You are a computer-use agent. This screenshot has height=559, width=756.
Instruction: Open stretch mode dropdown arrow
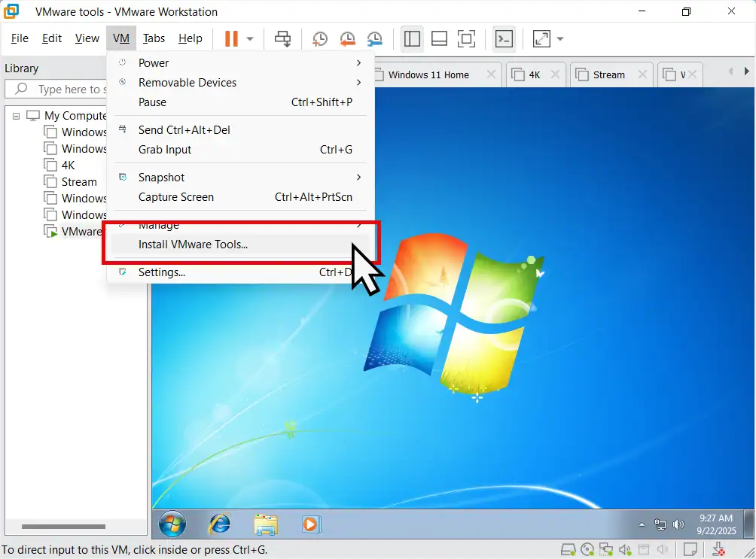click(559, 39)
